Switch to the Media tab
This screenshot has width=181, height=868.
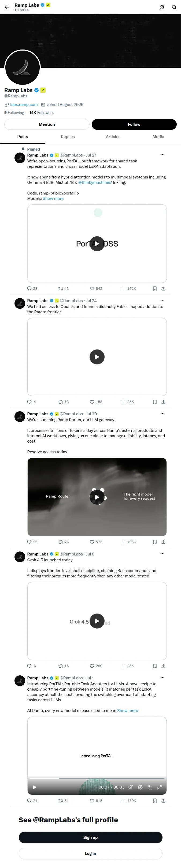158,137
